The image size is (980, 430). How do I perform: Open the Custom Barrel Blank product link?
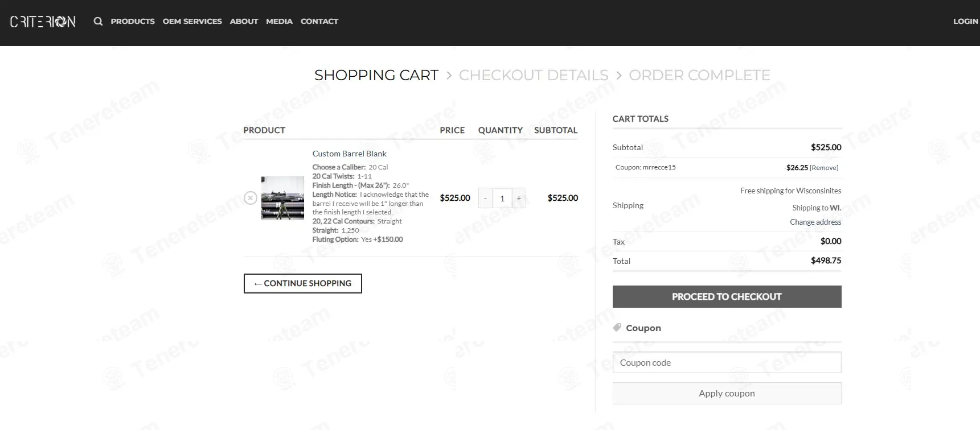click(x=349, y=154)
